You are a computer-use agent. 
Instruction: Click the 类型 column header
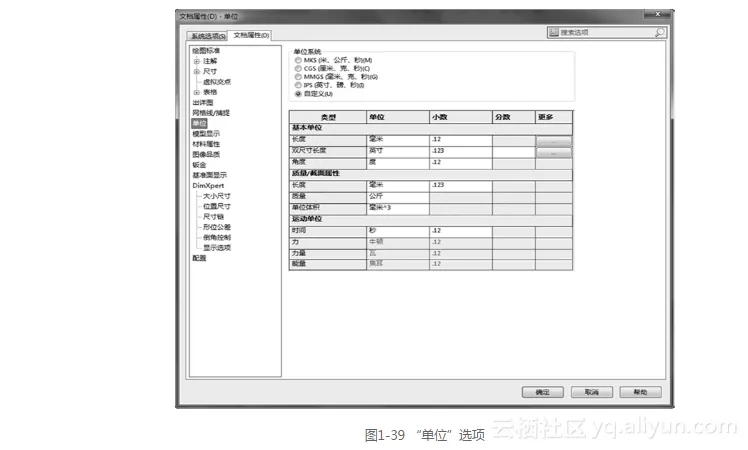tap(328, 117)
